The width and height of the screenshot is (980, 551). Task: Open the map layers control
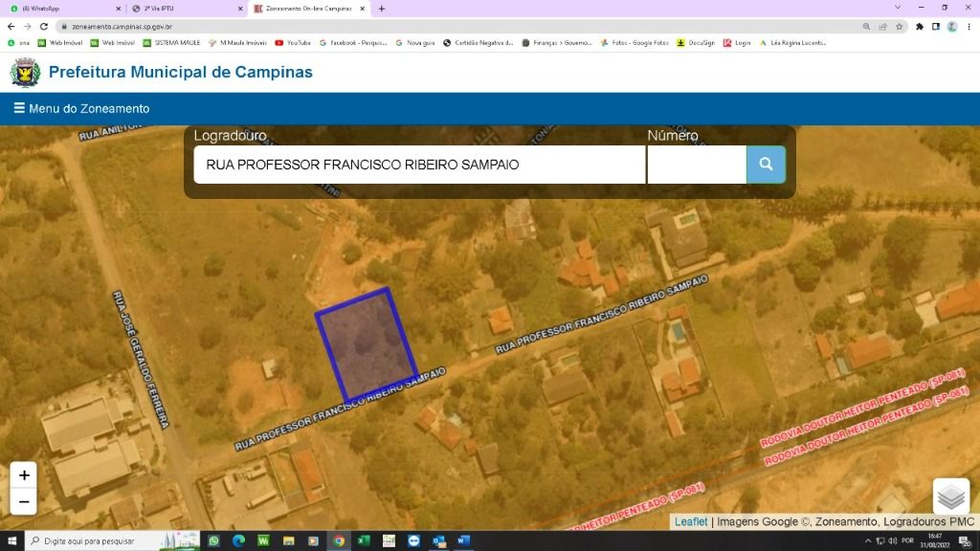(950, 496)
